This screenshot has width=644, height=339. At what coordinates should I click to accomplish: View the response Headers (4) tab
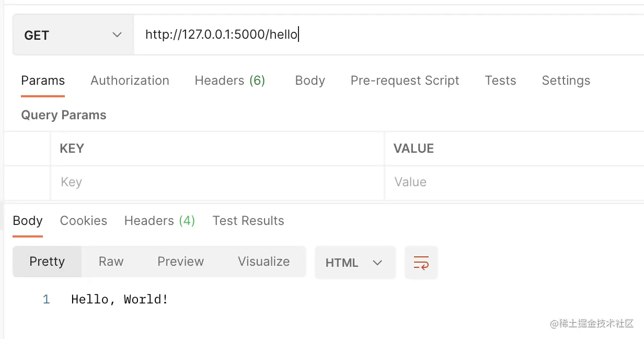159,221
